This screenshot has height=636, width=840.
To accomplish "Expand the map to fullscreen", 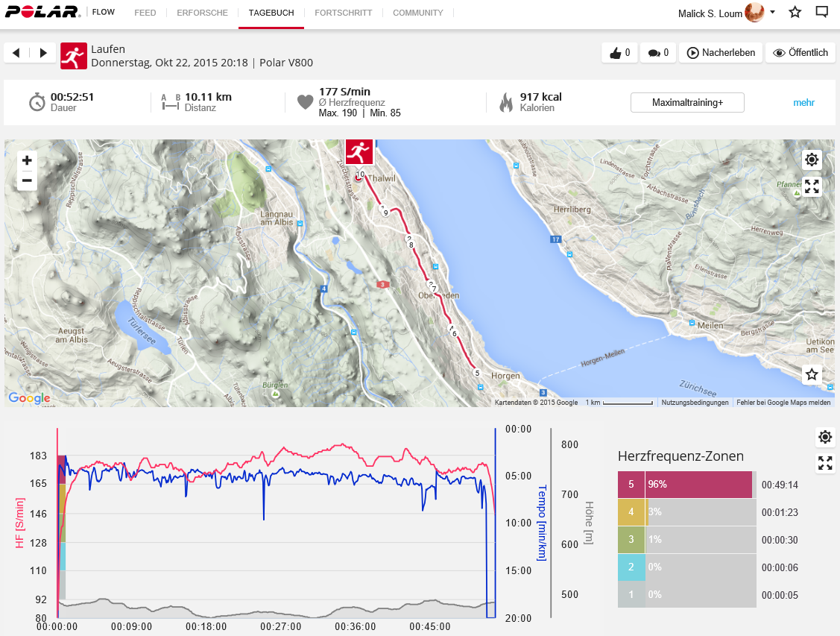I will tap(812, 186).
